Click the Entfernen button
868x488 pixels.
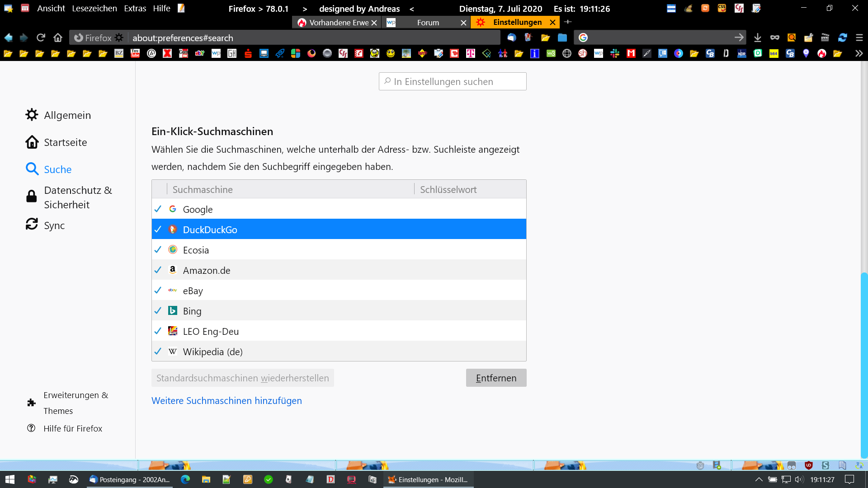click(496, 378)
